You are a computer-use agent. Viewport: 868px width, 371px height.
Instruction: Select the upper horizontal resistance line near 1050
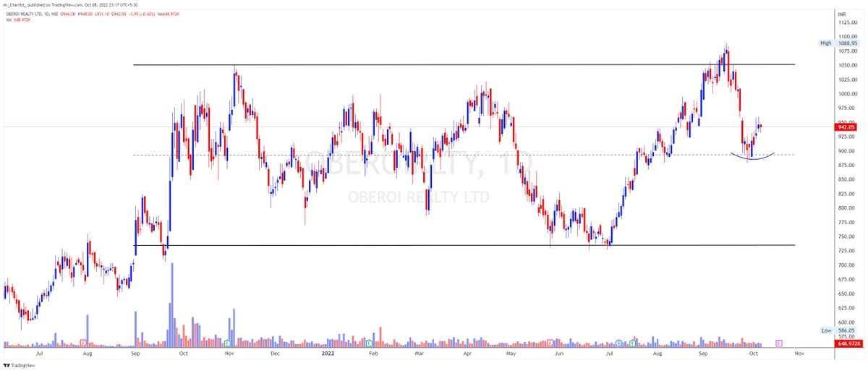tap(463, 65)
